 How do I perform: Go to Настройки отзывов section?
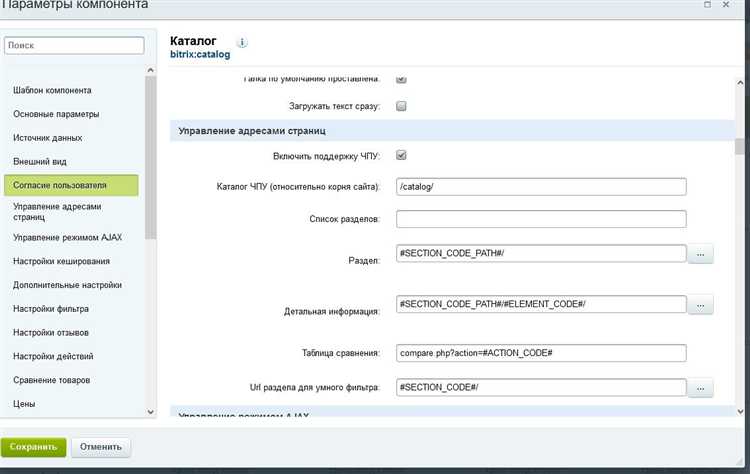[51, 332]
